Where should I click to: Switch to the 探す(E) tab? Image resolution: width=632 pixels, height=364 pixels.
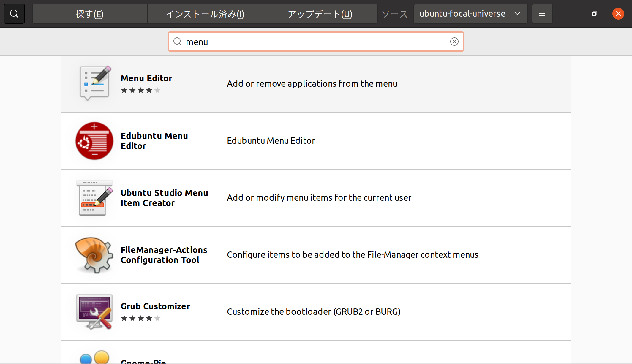pyautogui.click(x=90, y=14)
